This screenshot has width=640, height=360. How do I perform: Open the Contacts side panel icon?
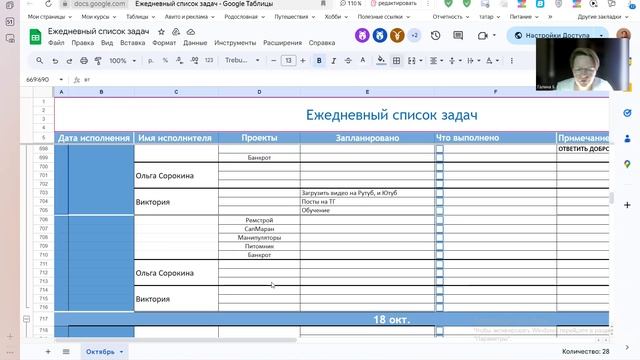pos(627,139)
